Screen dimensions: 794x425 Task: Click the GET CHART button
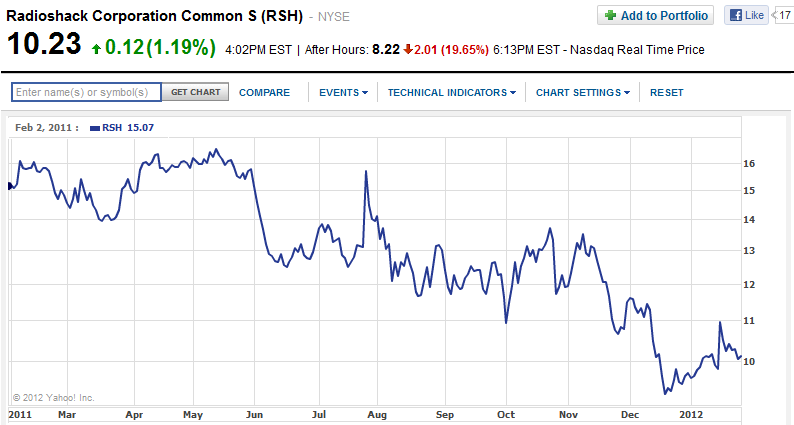(195, 92)
